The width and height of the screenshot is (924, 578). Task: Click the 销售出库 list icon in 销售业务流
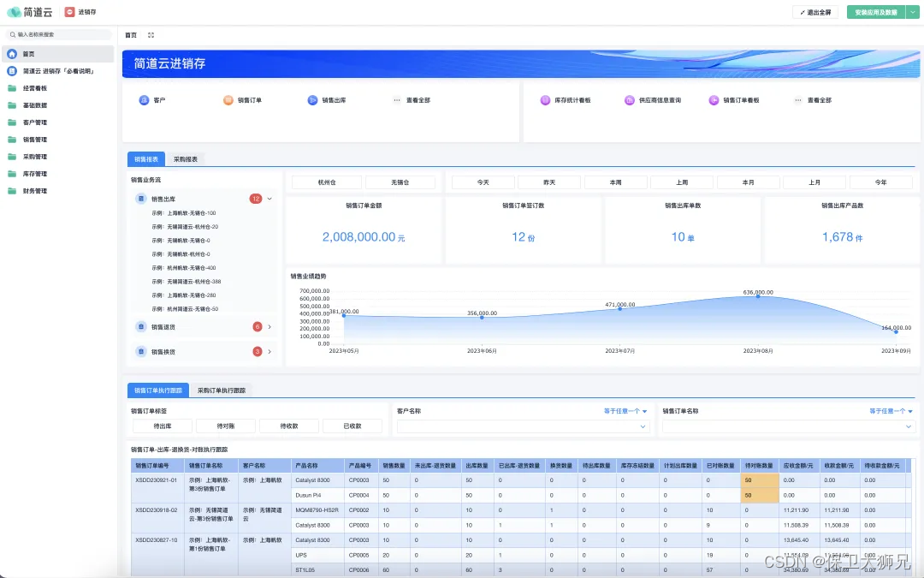tap(141, 199)
